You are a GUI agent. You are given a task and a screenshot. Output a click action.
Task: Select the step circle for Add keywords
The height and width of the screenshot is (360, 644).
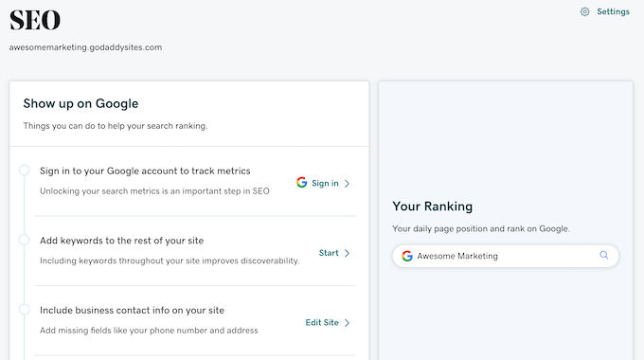click(25, 239)
